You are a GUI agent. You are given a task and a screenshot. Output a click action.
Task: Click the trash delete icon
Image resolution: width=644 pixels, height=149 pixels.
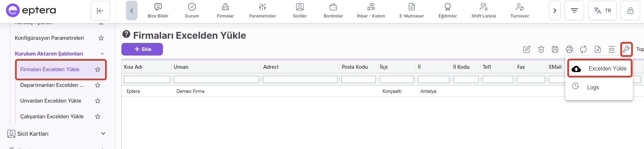click(541, 49)
